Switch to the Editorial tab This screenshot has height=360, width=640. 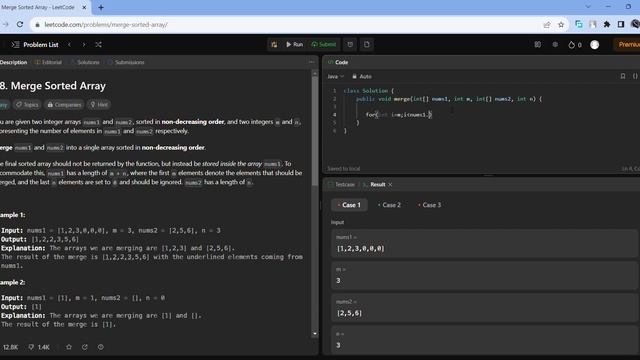[49, 62]
